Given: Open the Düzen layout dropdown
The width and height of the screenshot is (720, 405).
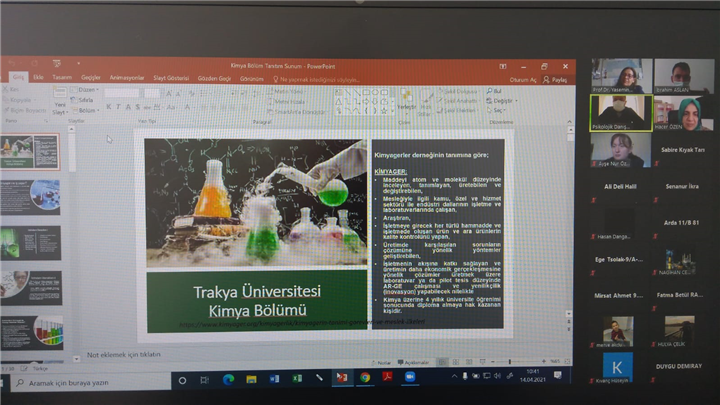Looking at the screenshot, I should (85, 90).
